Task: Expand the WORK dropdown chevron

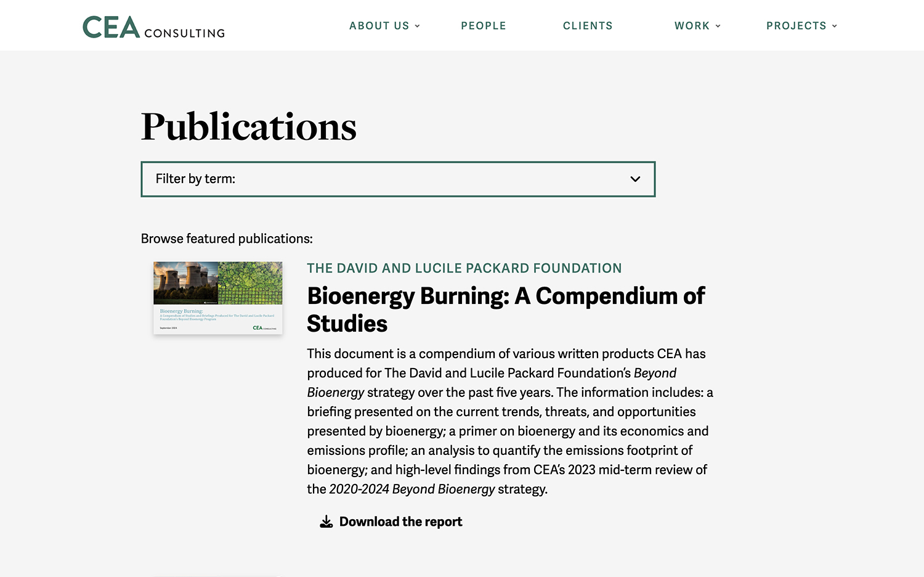Action: tap(718, 26)
